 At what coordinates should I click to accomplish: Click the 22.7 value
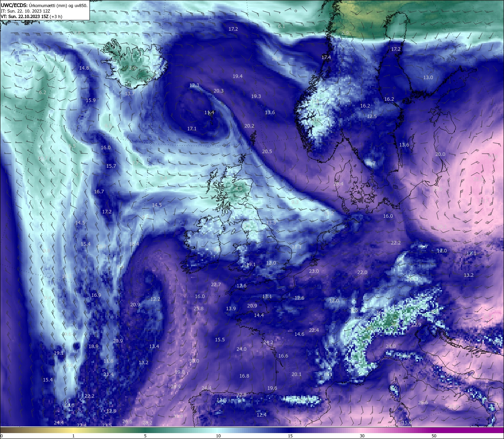pos(216,285)
